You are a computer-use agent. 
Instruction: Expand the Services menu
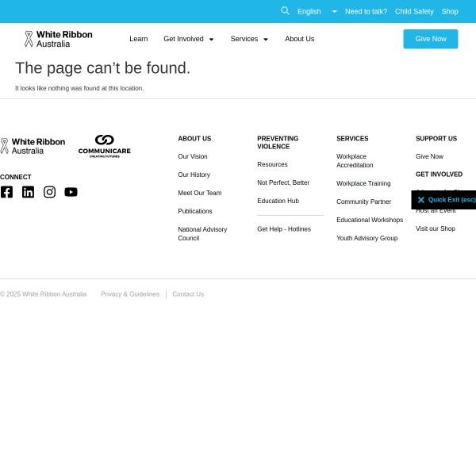(x=249, y=39)
